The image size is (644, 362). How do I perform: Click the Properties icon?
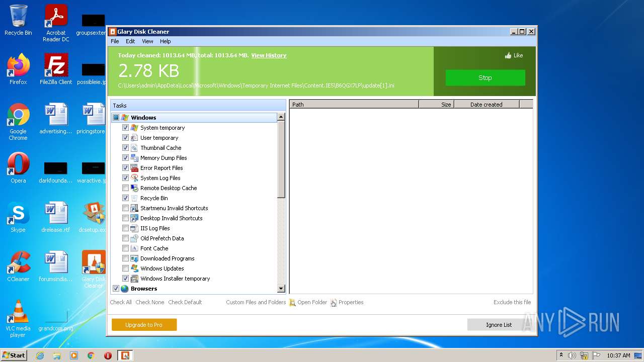[334, 303]
